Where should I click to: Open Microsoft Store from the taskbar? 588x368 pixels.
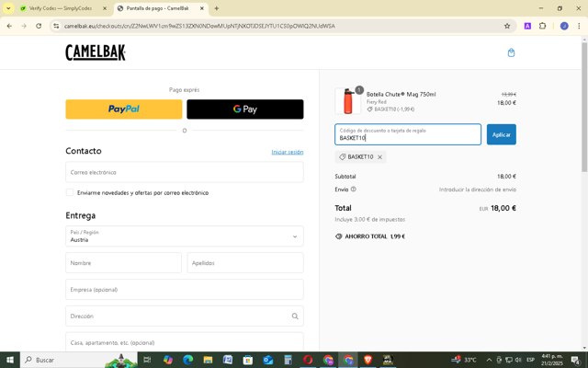[x=248, y=360]
